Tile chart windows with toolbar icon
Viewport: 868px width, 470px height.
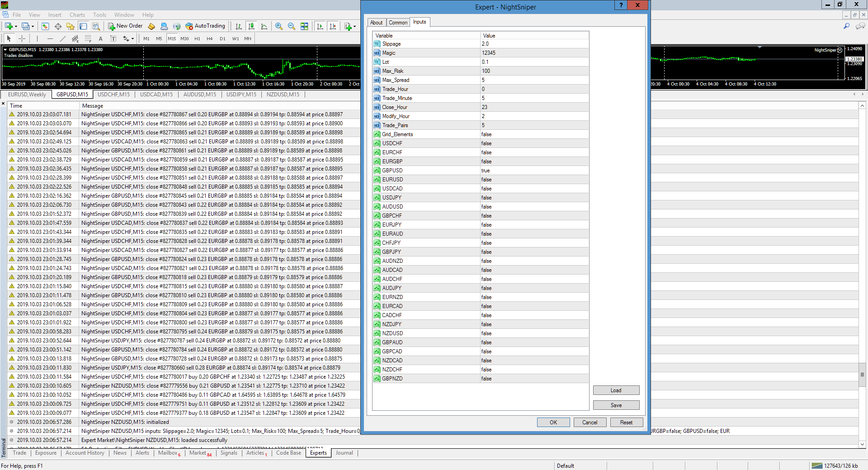coord(304,26)
